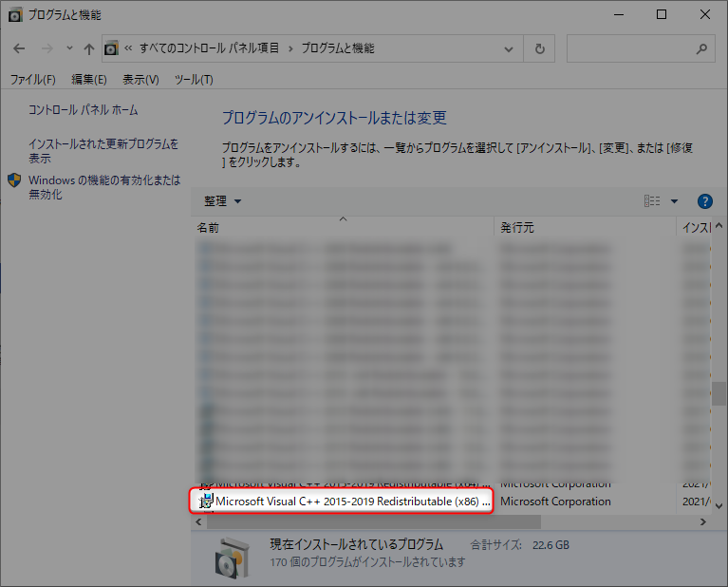The height and width of the screenshot is (587, 728).
Task: Minimize the プログラムと機能 window
Action: pyautogui.click(x=619, y=15)
